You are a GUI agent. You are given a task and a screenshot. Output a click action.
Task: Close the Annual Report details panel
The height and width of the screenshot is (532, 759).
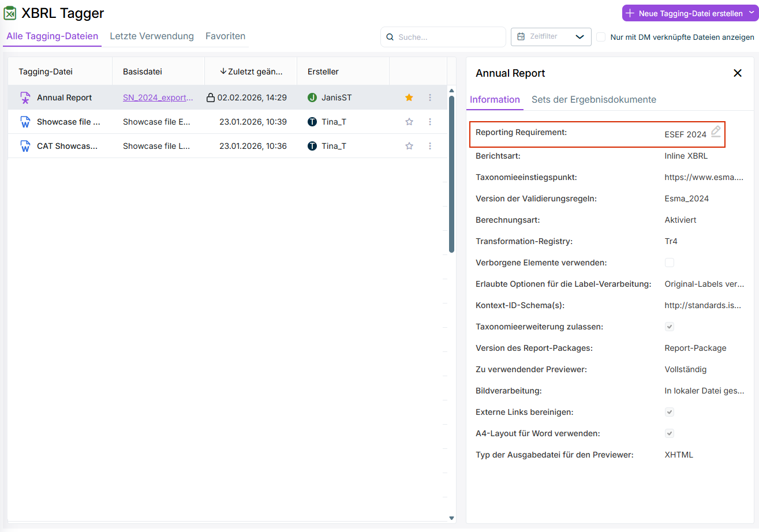[x=737, y=73]
